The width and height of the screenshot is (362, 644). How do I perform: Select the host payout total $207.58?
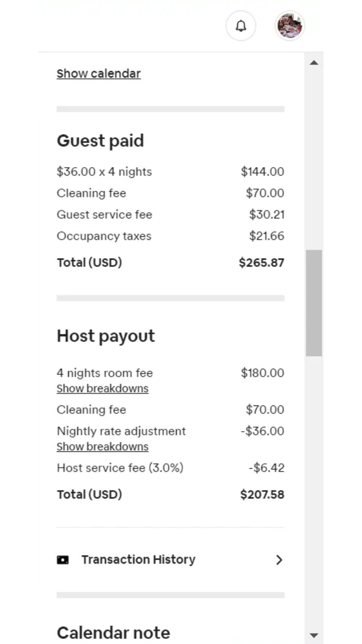[x=262, y=494]
